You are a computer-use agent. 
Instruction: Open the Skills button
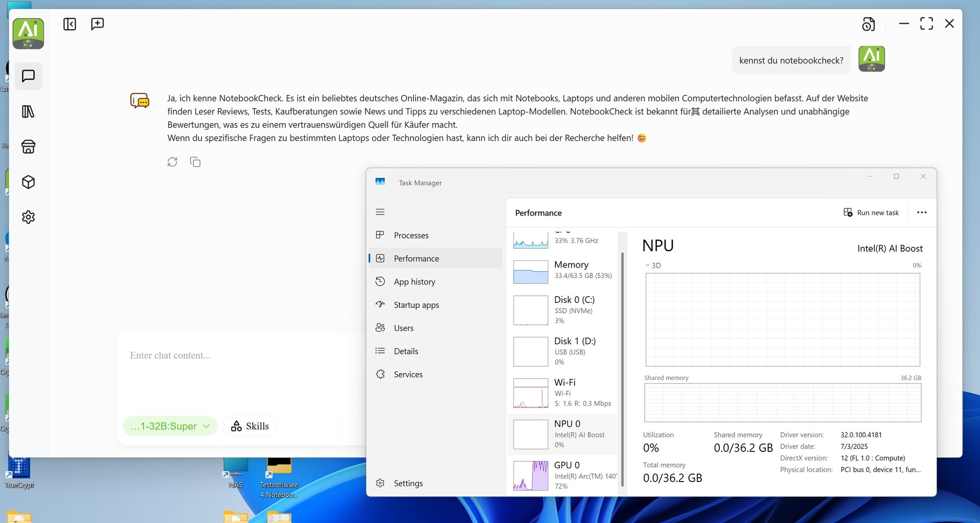click(x=250, y=426)
